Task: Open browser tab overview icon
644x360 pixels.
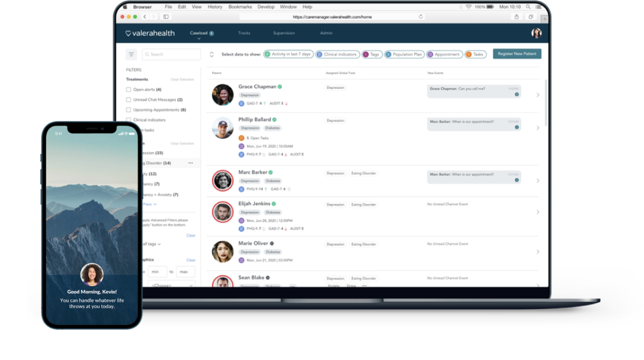Action: (531, 17)
